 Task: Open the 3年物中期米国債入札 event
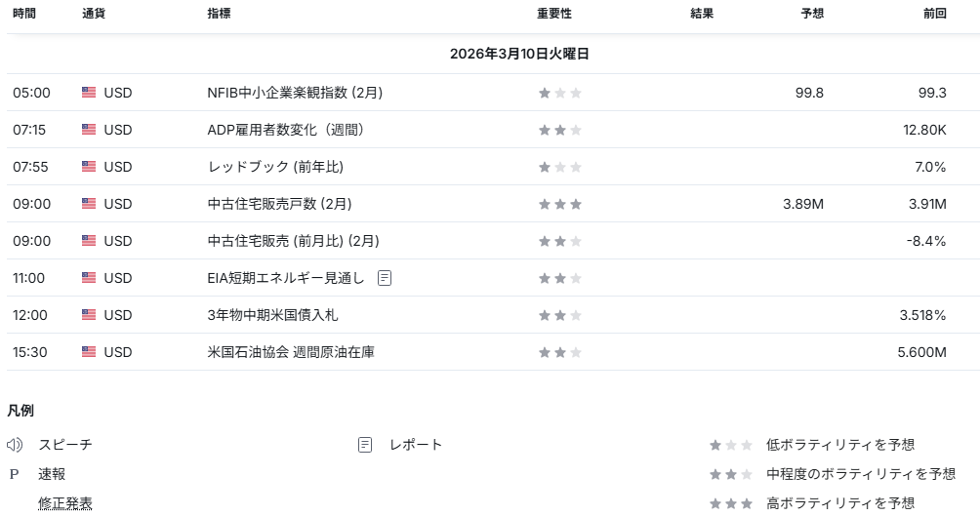272,315
